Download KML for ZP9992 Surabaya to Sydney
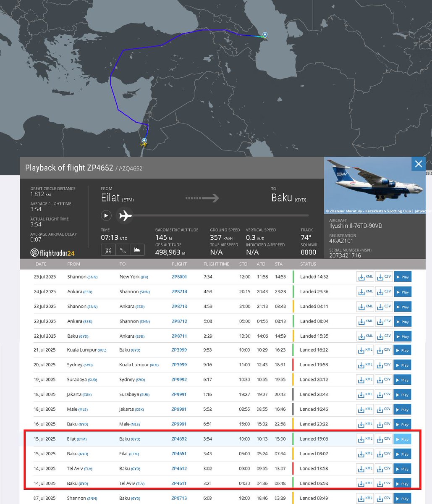 pos(365,380)
